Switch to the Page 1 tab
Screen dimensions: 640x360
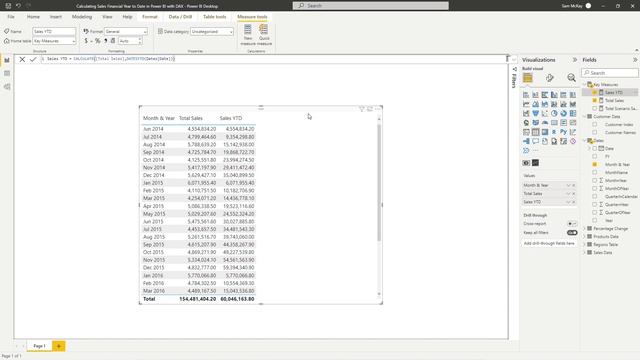click(x=39, y=346)
